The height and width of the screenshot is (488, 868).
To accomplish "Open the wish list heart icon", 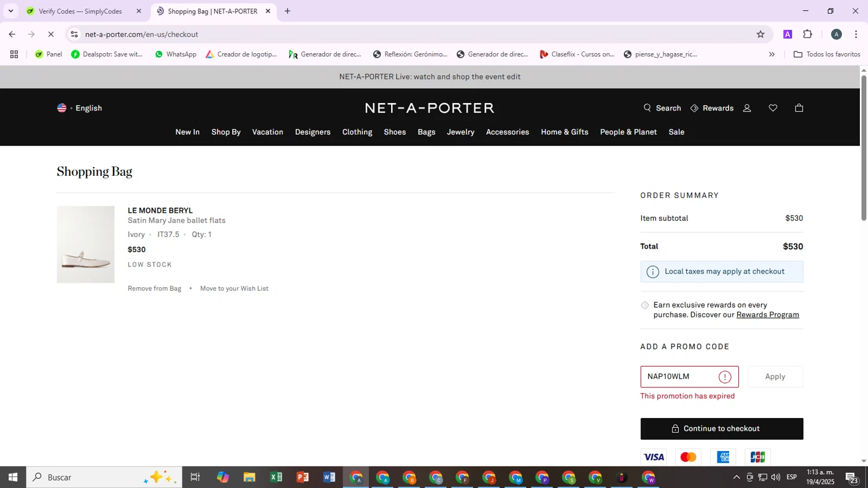I will [x=773, y=108].
